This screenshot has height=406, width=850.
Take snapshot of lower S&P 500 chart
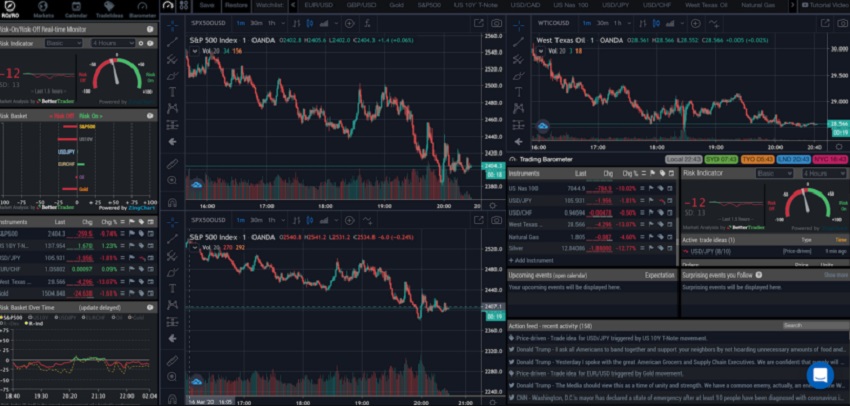(496, 220)
